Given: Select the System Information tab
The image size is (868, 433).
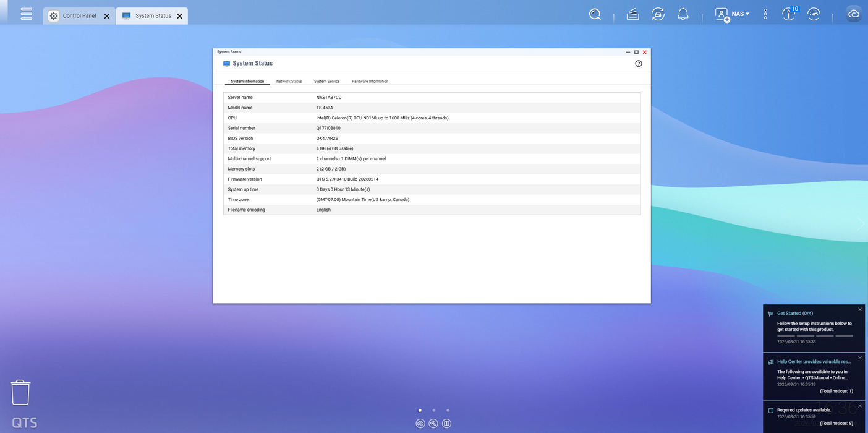Looking at the screenshot, I should (247, 81).
